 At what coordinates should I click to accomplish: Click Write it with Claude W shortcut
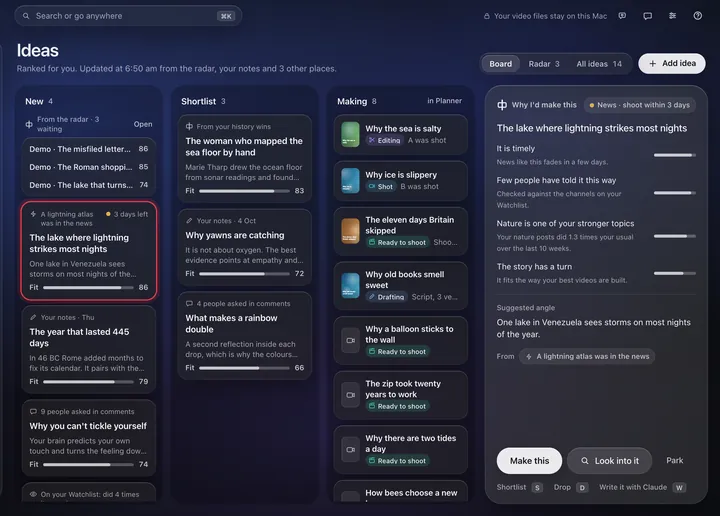tap(642, 487)
